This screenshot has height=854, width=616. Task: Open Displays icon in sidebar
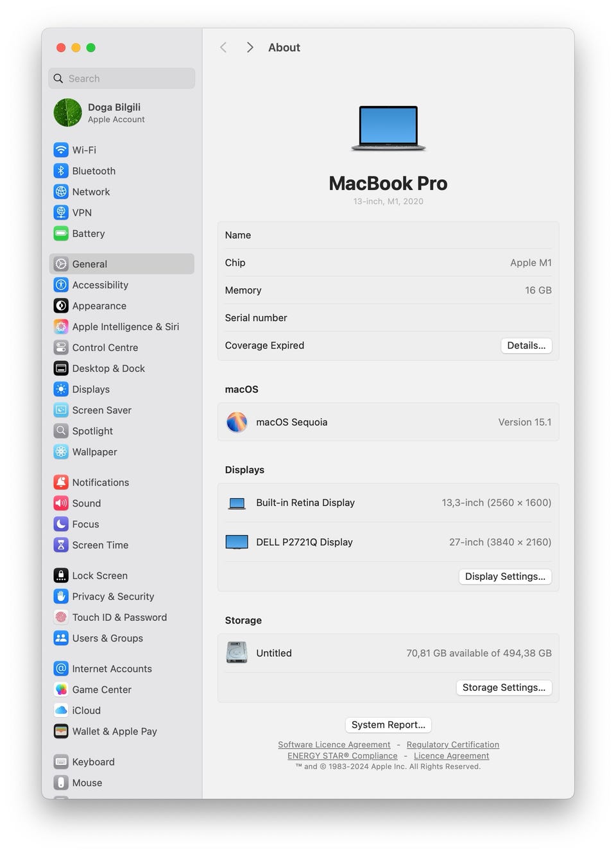coord(61,389)
